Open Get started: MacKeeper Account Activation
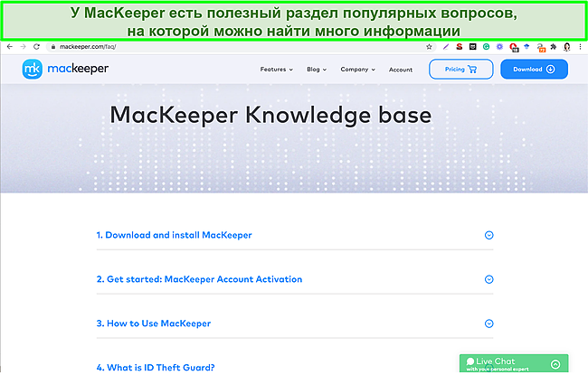588x375 pixels. point(199,279)
